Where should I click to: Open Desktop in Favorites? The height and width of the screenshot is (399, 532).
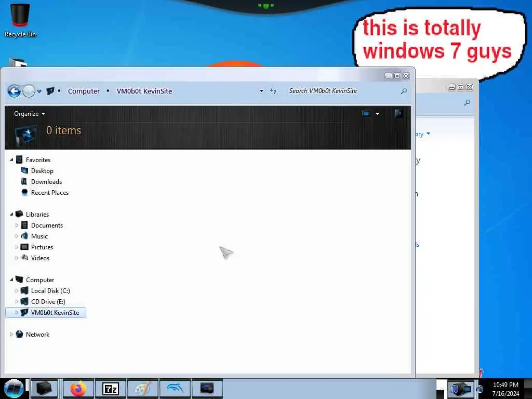42,170
